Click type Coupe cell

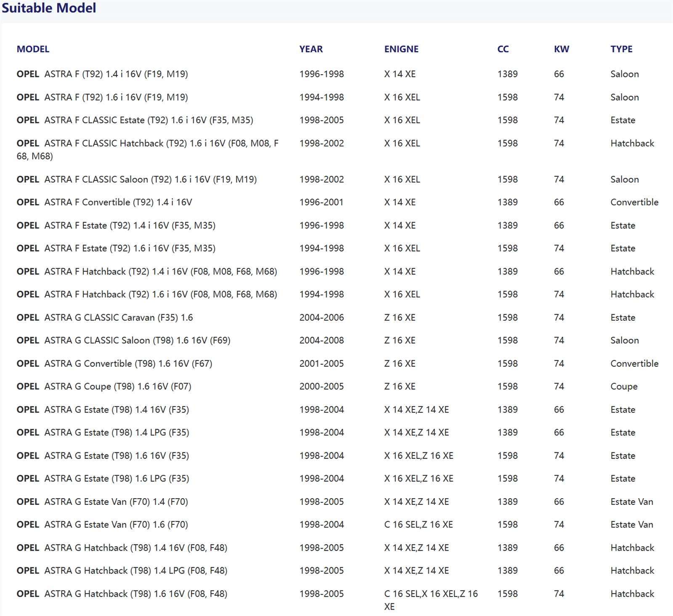pyautogui.click(x=624, y=386)
